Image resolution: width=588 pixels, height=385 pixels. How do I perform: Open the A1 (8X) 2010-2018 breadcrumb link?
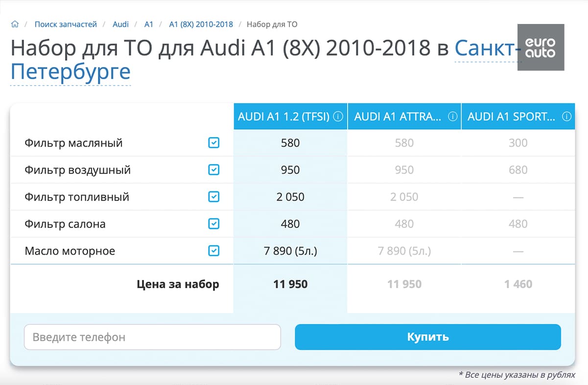[x=201, y=24]
